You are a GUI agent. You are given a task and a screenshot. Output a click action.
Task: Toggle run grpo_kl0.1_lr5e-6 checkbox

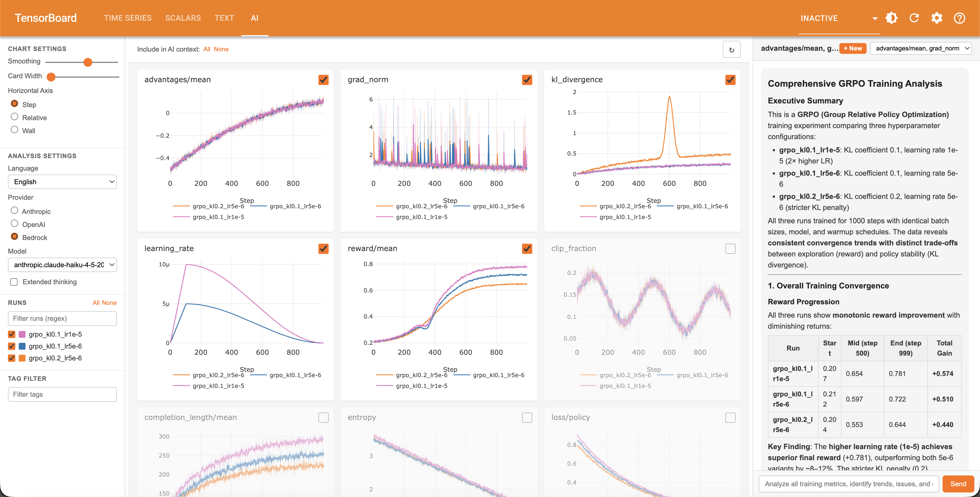11,346
